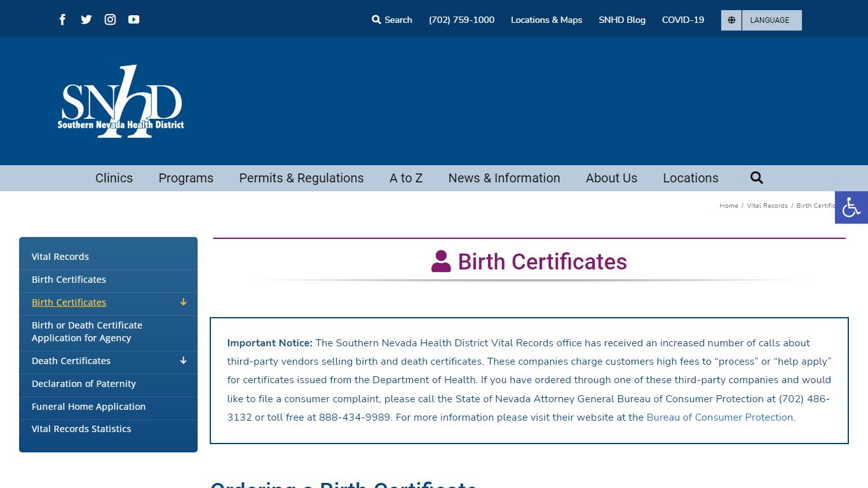This screenshot has height=488, width=868.
Task: Go to the Home breadcrumb
Action: pos(729,206)
